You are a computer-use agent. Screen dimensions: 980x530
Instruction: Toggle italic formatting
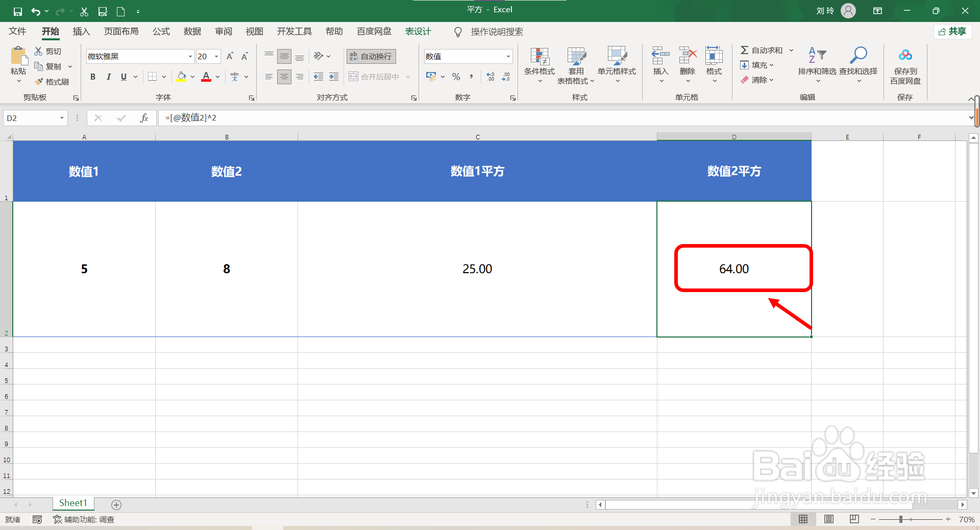click(x=108, y=77)
